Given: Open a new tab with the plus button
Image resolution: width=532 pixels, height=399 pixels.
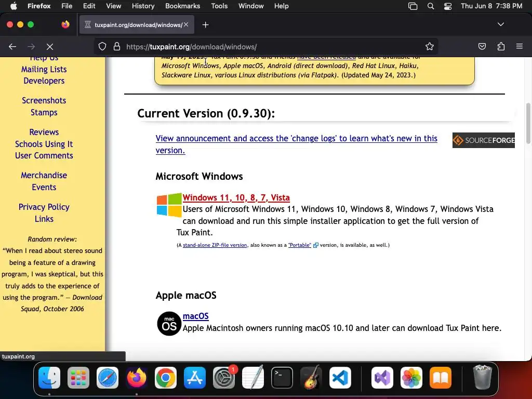Looking at the screenshot, I should 205,25.
